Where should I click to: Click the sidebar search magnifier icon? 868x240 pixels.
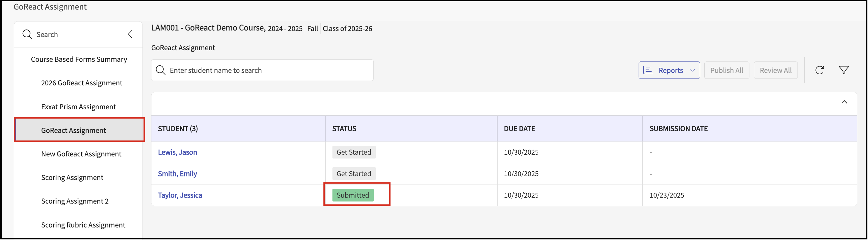coord(27,34)
